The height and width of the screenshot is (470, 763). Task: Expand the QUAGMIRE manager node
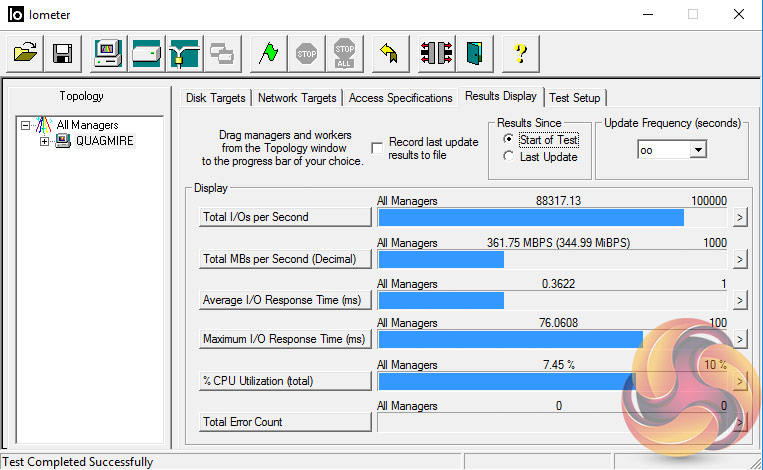click(x=44, y=142)
